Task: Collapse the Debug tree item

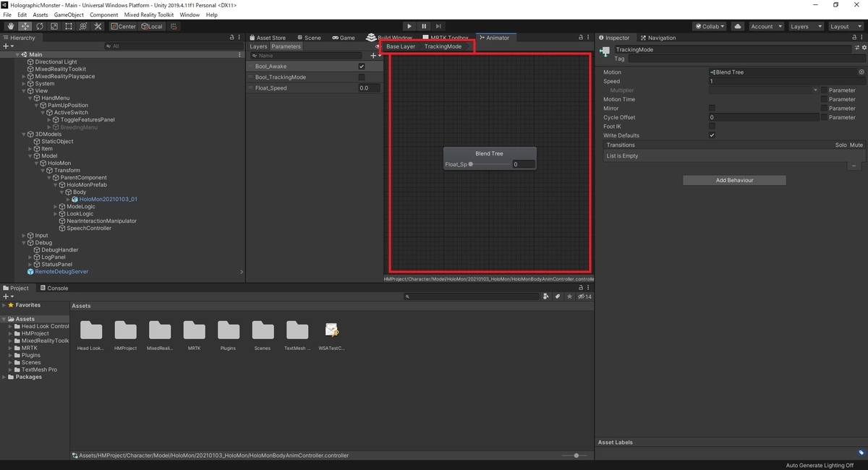Action: click(24, 243)
